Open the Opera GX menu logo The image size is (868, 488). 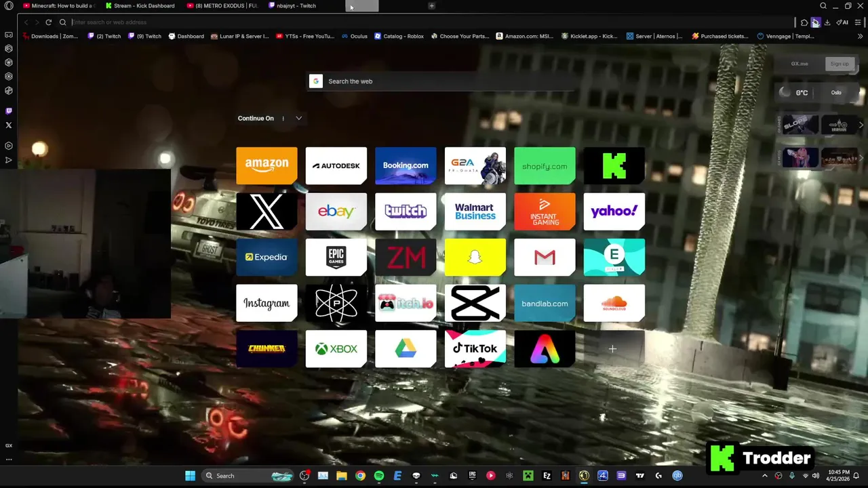[9, 6]
